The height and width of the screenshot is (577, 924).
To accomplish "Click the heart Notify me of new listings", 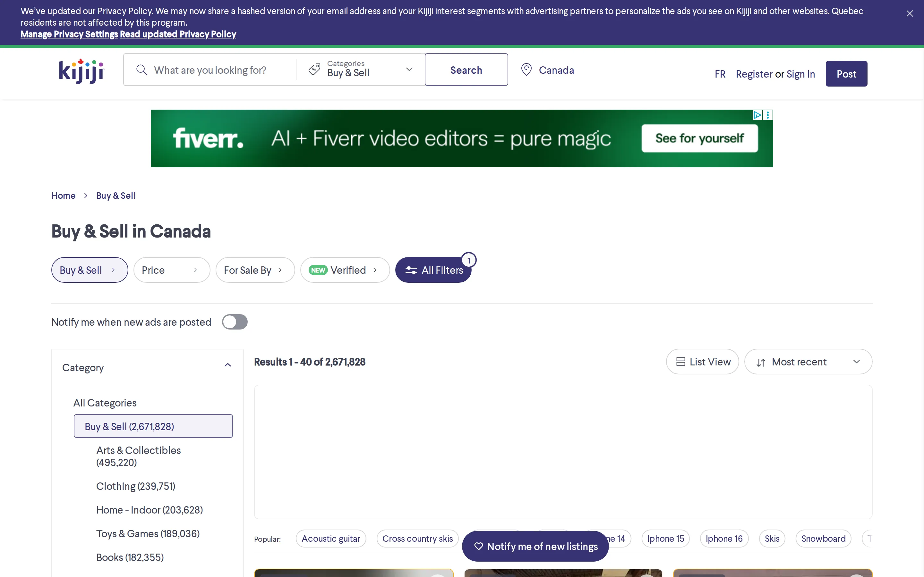I will click(x=535, y=547).
